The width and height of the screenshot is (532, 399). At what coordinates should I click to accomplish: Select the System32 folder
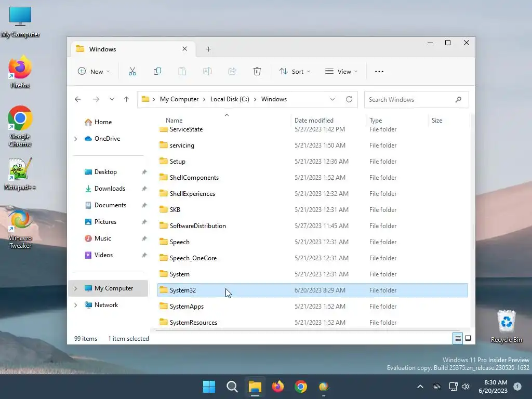[312, 290]
